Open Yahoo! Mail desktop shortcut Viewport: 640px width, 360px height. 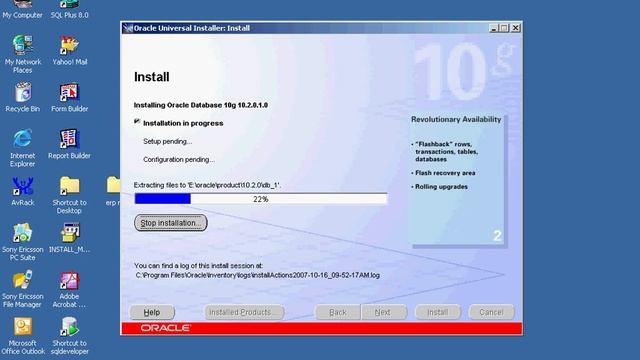coord(69,51)
